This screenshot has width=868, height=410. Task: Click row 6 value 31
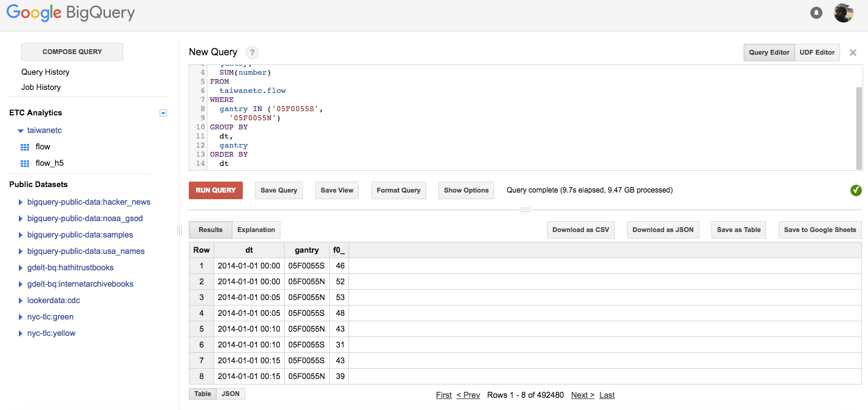click(339, 344)
